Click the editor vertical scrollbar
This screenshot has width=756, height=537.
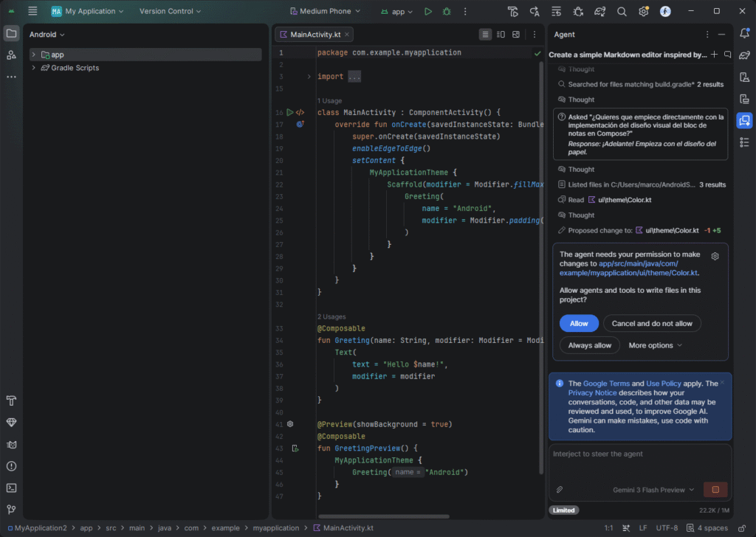pos(541,267)
